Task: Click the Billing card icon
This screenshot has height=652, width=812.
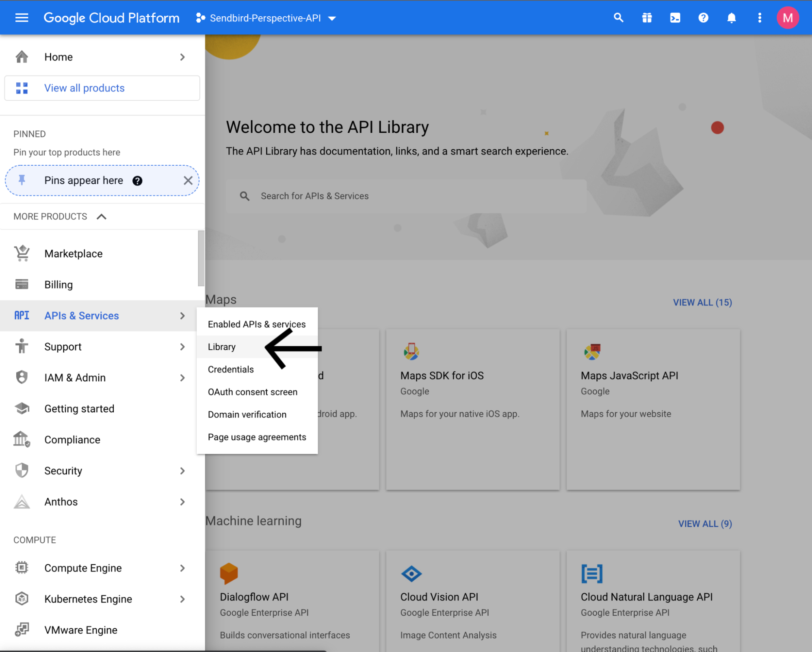Action: (x=22, y=284)
